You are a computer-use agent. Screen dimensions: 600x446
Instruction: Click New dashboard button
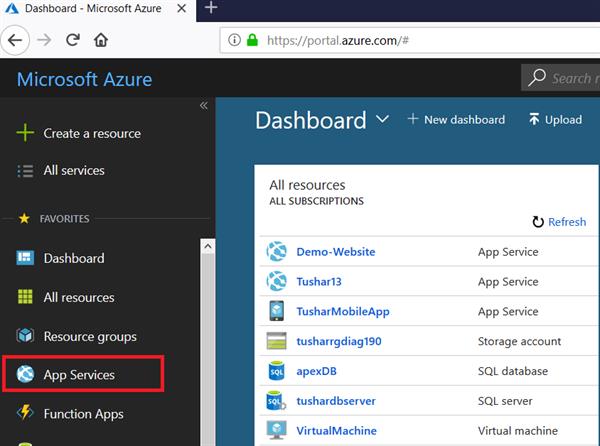click(x=456, y=120)
